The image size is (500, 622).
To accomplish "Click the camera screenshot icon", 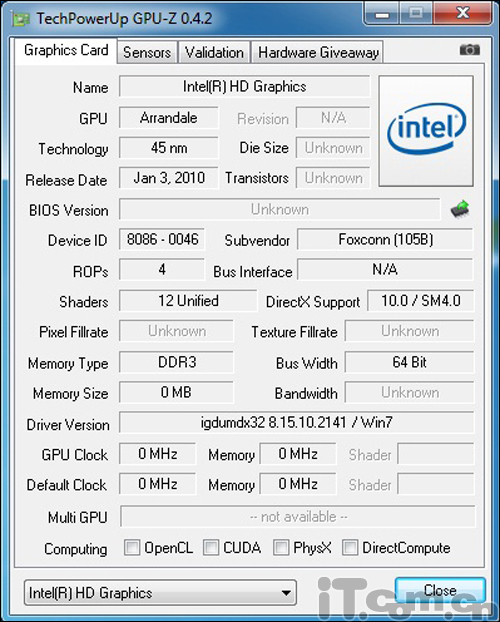I will pos(470,50).
